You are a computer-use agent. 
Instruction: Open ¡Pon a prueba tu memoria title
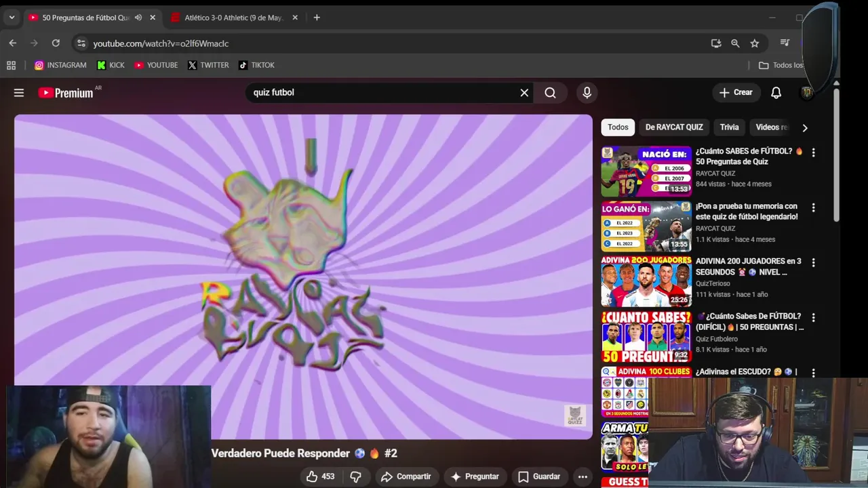tap(747, 211)
